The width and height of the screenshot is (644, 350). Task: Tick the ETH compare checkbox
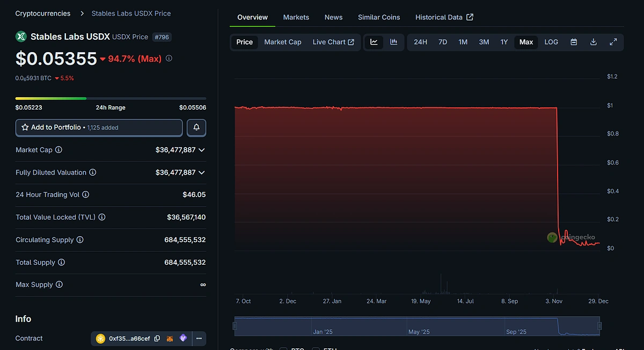316,349
